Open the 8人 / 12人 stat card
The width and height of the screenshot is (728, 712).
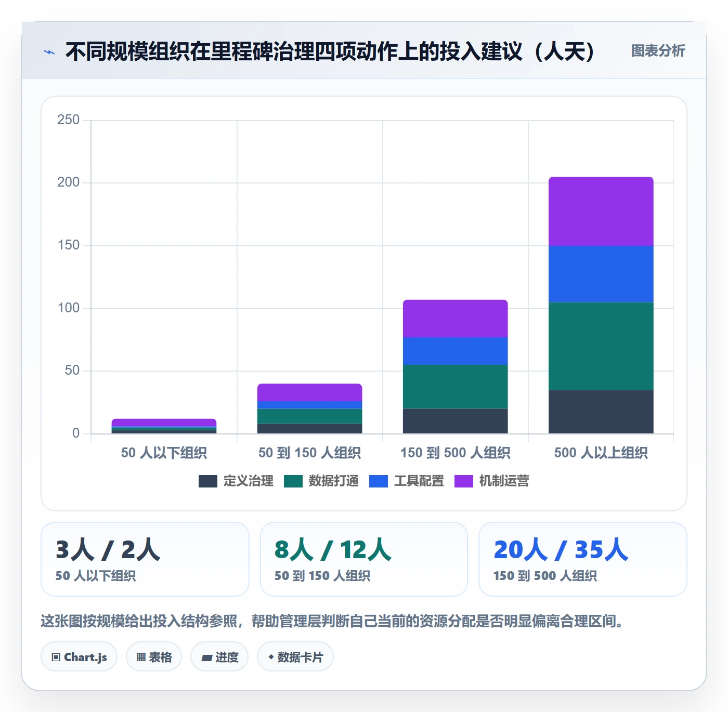tap(364, 559)
